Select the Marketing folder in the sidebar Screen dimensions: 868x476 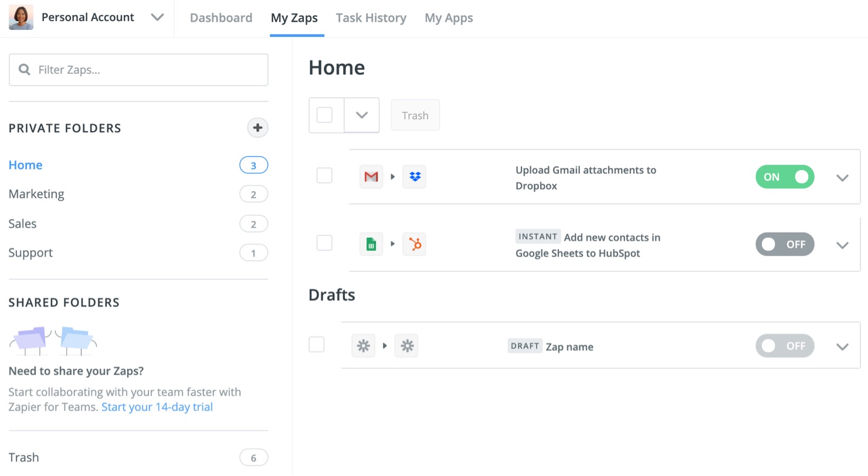pyautogui.click(x=36, y=194)
